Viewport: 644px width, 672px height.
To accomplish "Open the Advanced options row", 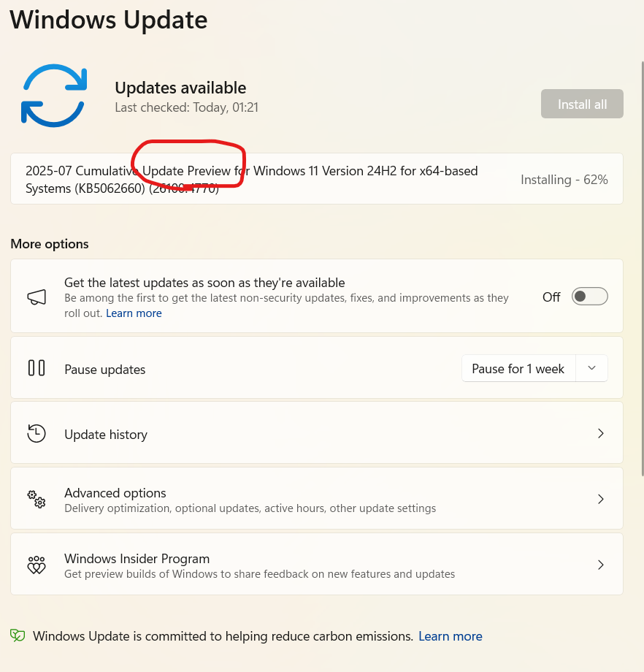I will click(317, 498).
